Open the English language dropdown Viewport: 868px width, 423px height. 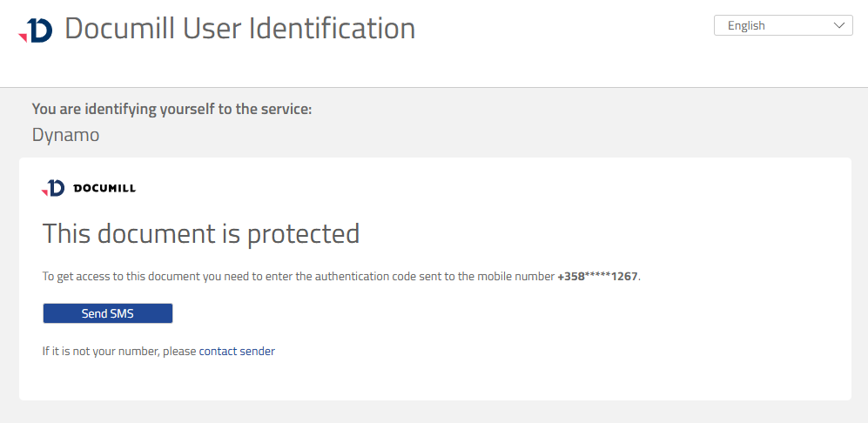click(x=783, y=26)
